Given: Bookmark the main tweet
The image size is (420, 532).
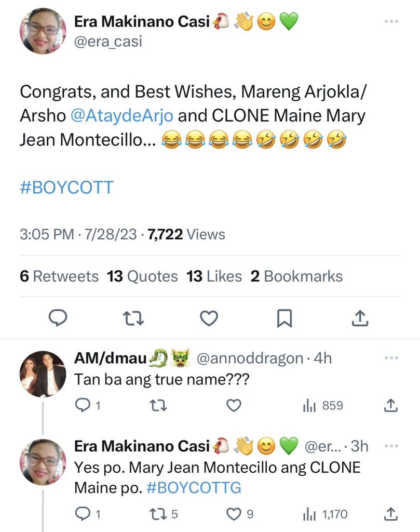Looking at the screenshot, I should 284,318.
